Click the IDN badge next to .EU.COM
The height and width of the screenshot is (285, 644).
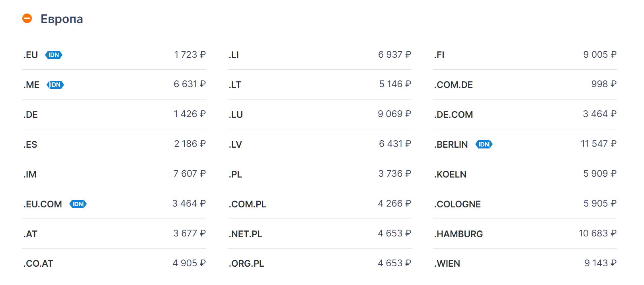[x=78, y=204]
